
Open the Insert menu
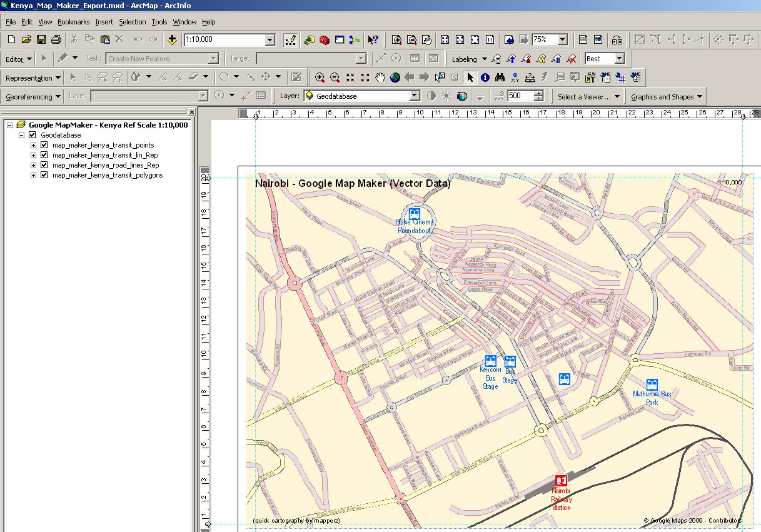pos(104,22)
